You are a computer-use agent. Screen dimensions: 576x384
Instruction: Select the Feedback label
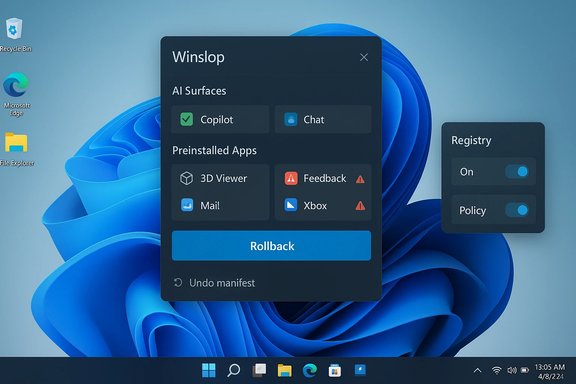pos(325,179)
